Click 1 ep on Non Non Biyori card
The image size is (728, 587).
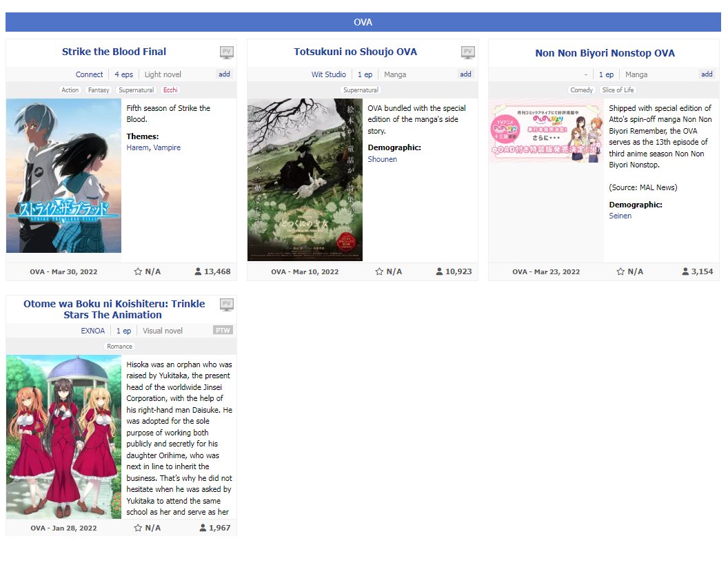[x=607, y=74]
